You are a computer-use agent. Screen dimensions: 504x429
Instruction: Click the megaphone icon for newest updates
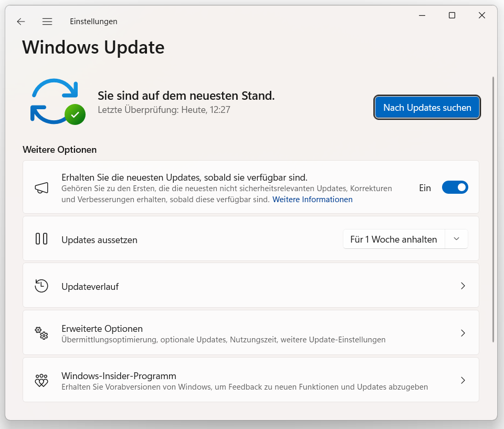(x=41, y=188)
